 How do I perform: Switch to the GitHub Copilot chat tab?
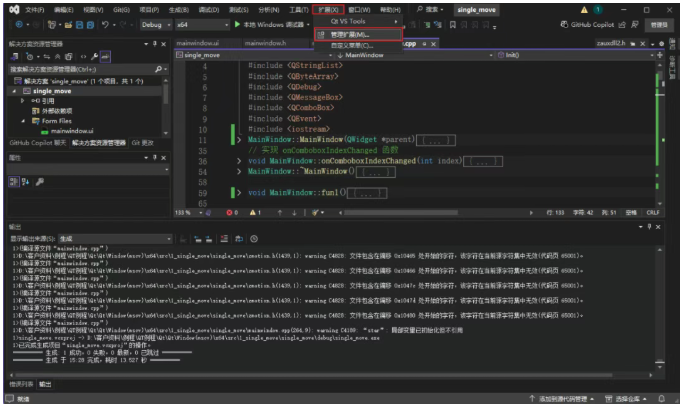[x=38, y=143]
